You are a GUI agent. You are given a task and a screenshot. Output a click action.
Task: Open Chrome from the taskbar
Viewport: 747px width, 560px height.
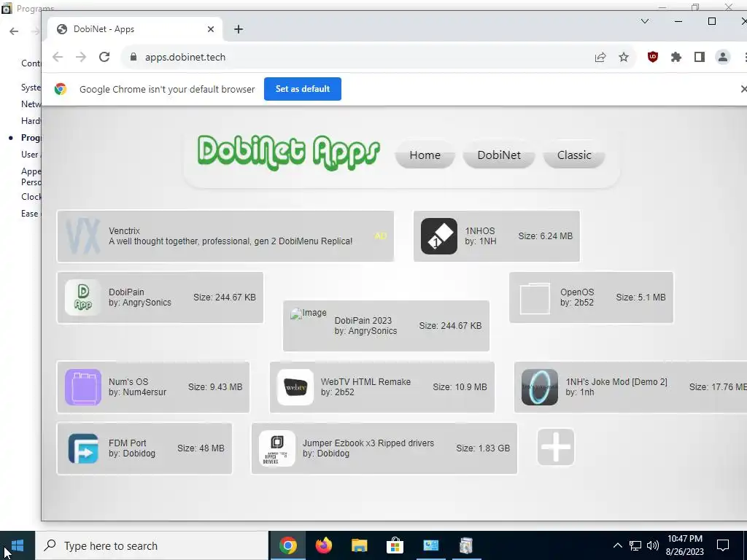tap(287, 545)
